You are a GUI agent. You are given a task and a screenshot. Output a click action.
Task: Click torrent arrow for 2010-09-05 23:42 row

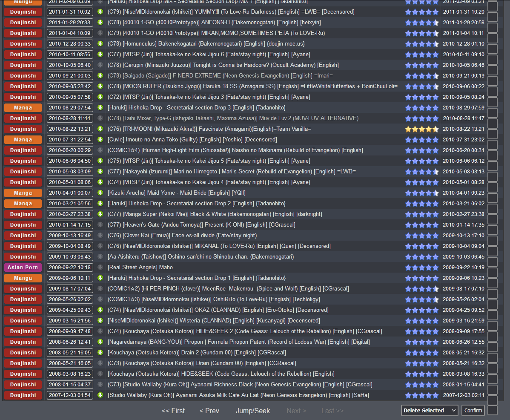pyautogui.click(x=100, y=86)
